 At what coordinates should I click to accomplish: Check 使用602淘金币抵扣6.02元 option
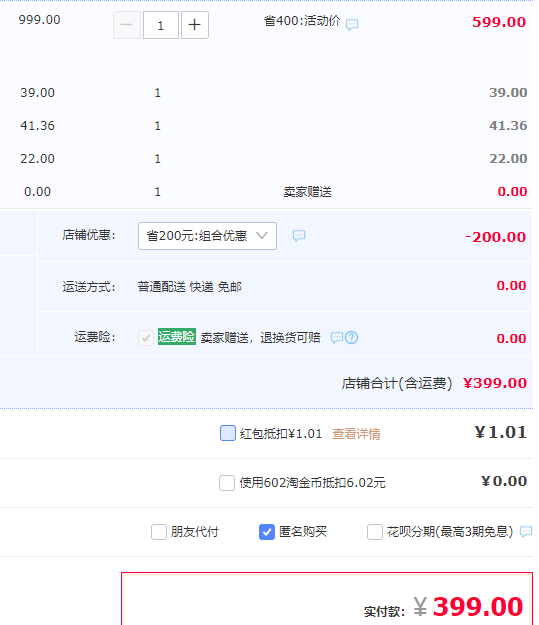click(227, 483)
